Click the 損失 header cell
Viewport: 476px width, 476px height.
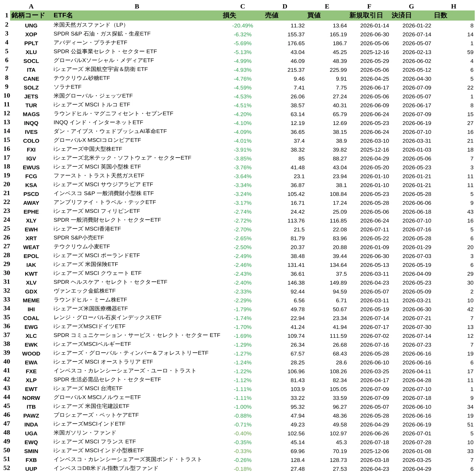point(243,15)
